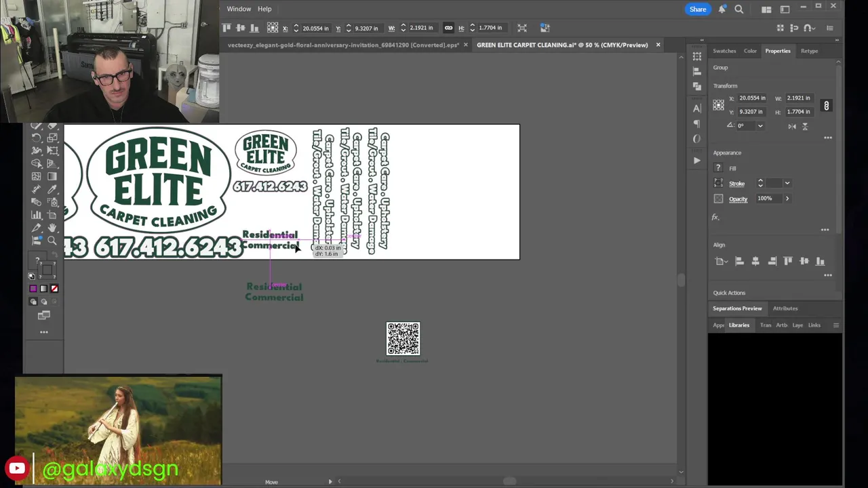Open the Help menu
Screen dimensions: 868x488
click(x=264, y=9)
